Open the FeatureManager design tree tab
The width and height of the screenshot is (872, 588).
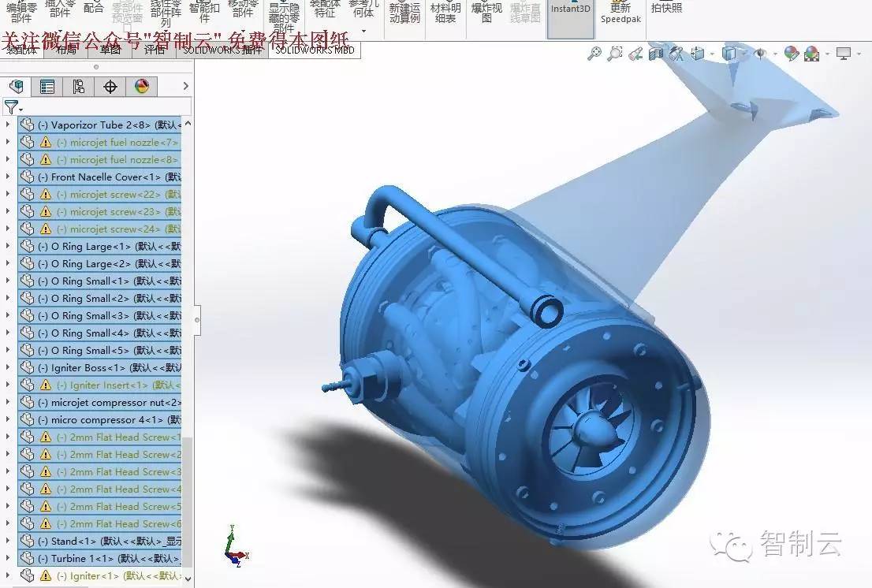(x=16, y=87)
